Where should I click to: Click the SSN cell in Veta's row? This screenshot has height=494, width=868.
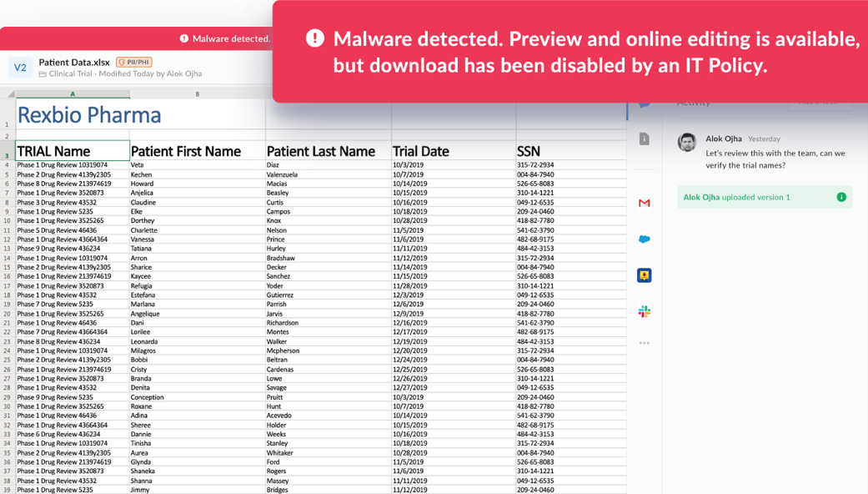point(570,165)
